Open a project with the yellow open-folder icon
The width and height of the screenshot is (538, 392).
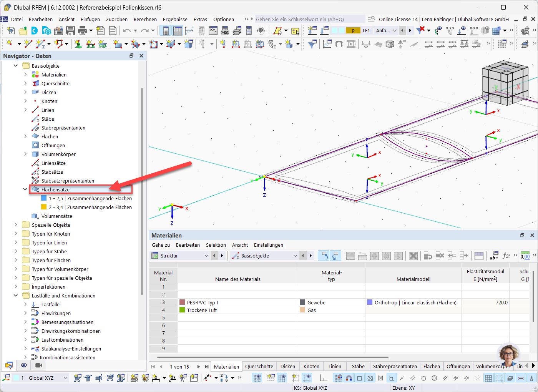(23, 30)
